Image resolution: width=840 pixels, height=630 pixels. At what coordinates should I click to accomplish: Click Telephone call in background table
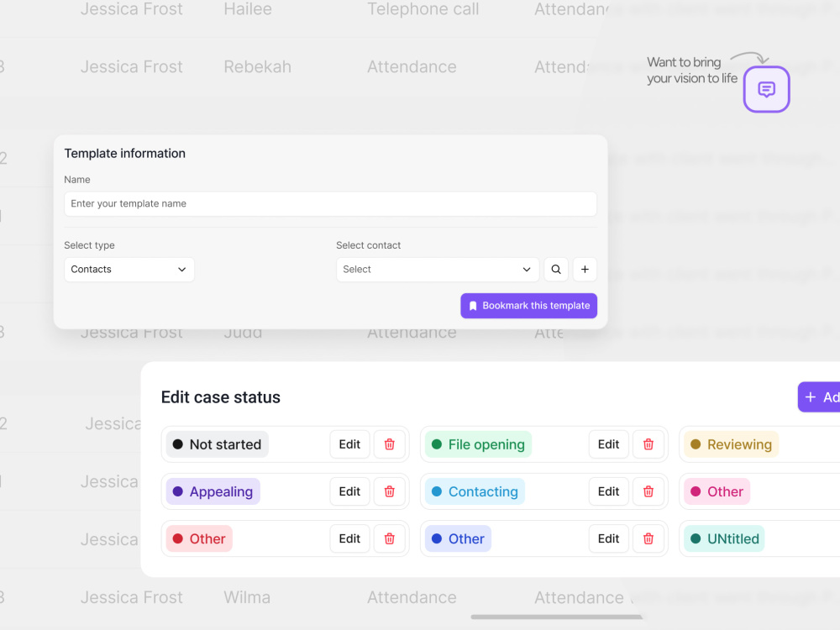click(423, 8)
